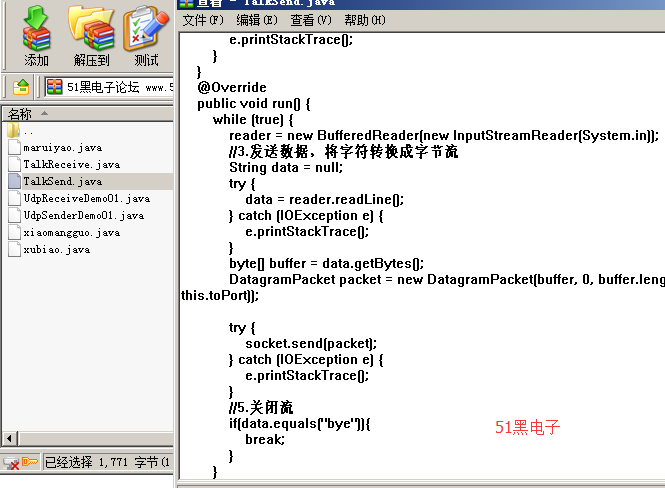Click the 'UdpSenderDemo01.java' file name

84,215
